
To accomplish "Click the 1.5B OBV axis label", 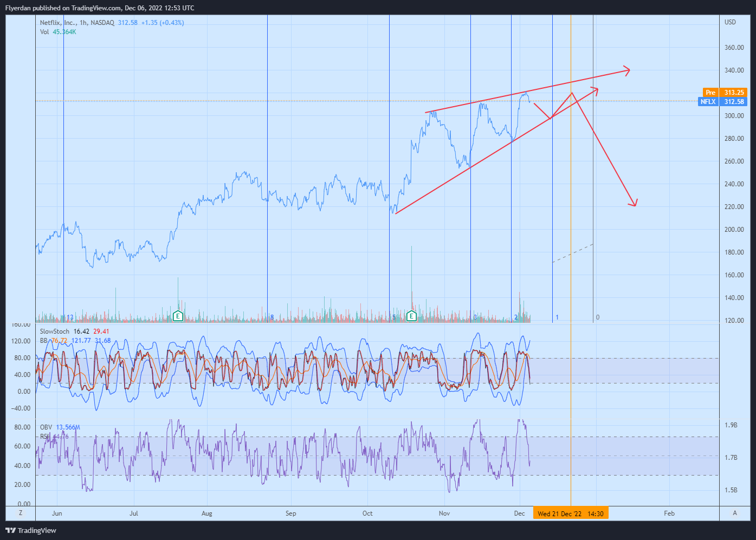I will coord(731,490).
